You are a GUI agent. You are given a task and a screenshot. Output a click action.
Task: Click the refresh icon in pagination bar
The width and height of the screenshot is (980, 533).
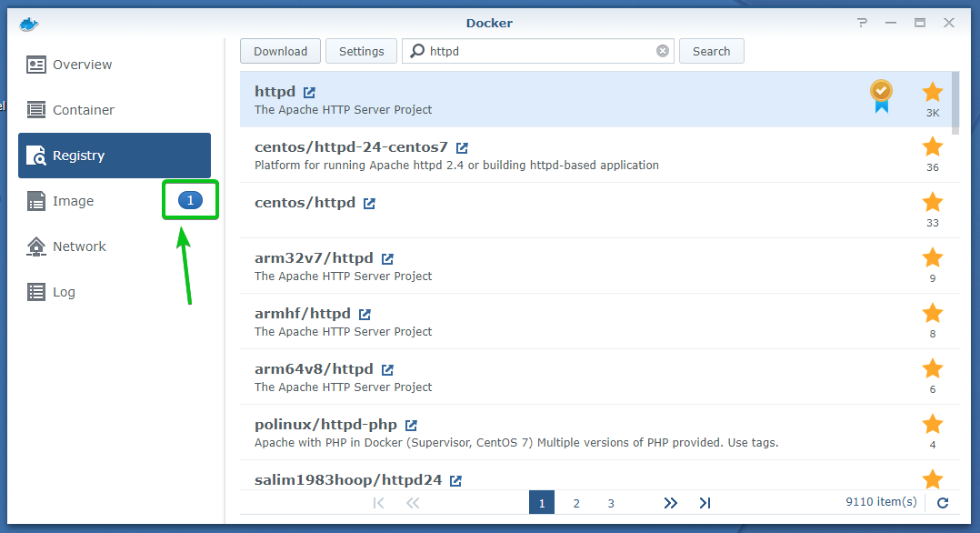943,503
